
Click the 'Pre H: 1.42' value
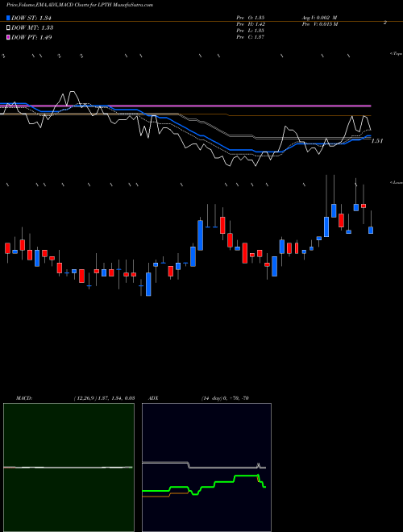pyautogui.click(x=251, y=24)
